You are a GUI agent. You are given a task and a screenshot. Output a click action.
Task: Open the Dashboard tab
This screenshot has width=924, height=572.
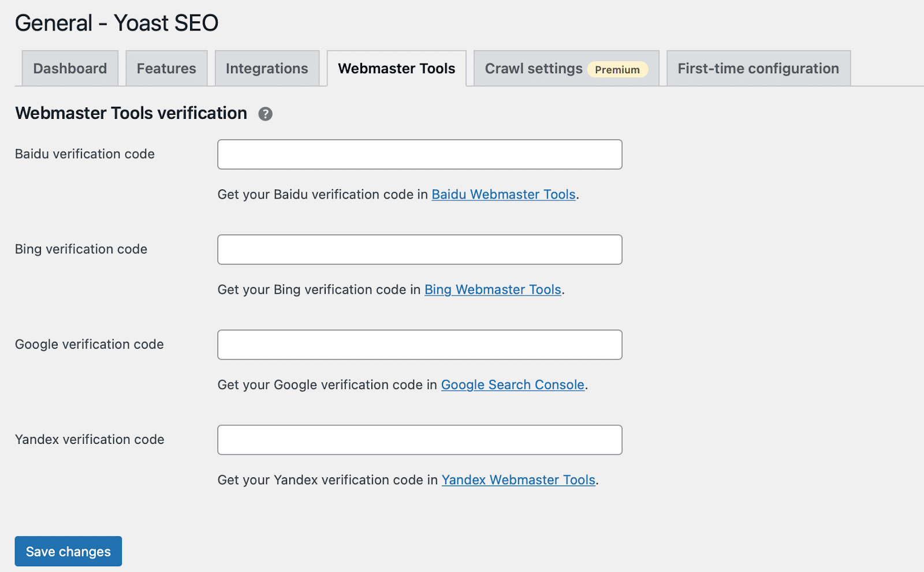click(69, 68)
